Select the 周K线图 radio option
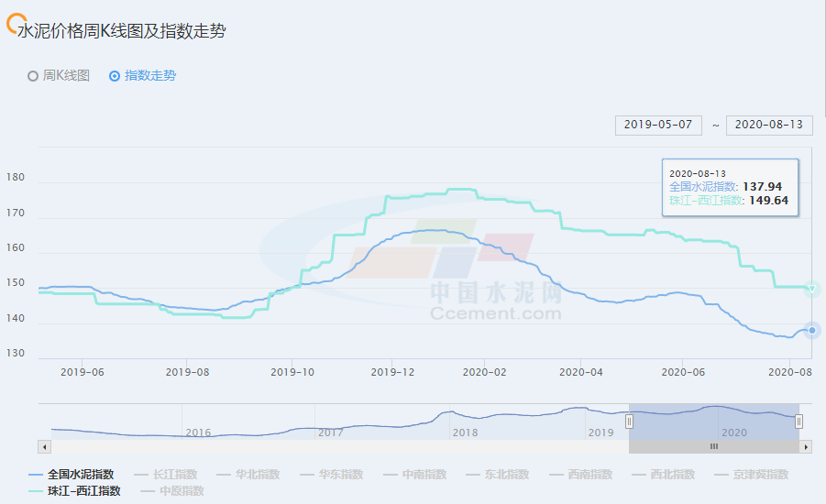826x504 pixels. click(x=59, y=76)
